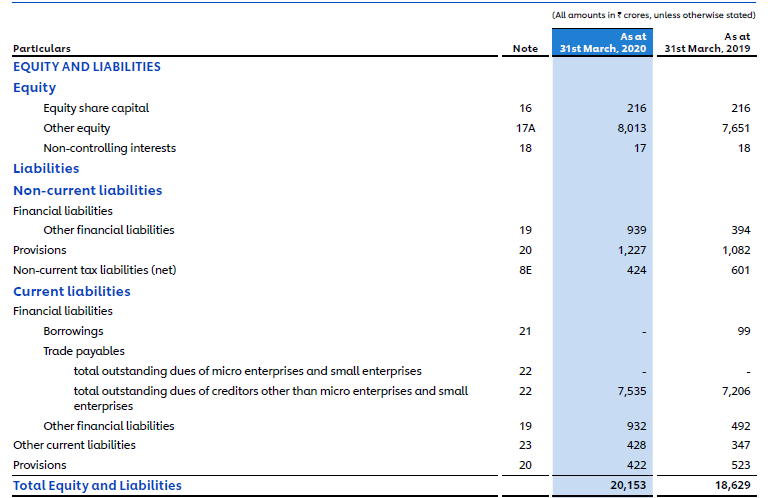This screenshot has height=498, width=770.
Task: Click the 'Total Equity and Liabilities' row label
Action: pyautogui.click(x=97, y=485)
